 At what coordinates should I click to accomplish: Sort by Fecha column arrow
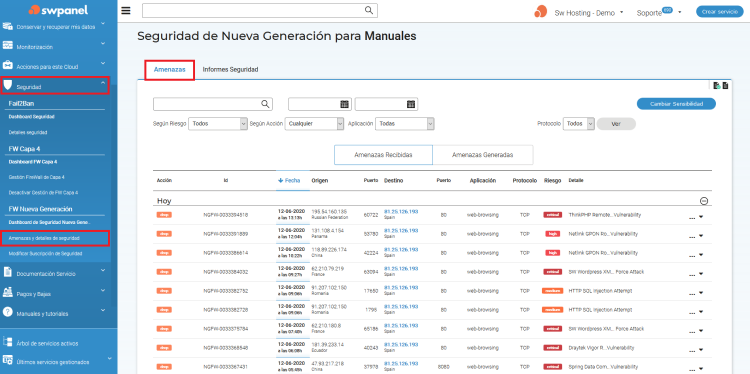280,181
